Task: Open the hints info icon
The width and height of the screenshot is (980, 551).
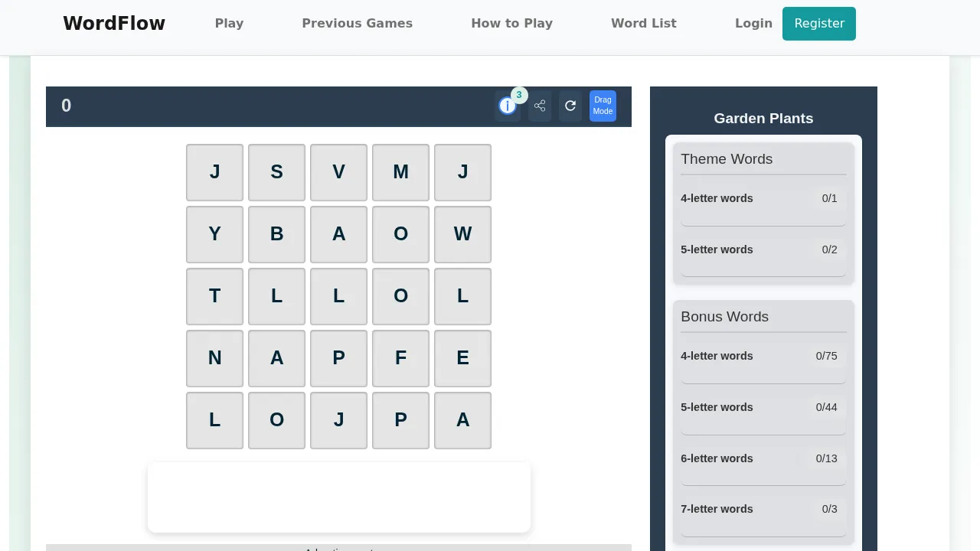Action: (x=508, y=106)
